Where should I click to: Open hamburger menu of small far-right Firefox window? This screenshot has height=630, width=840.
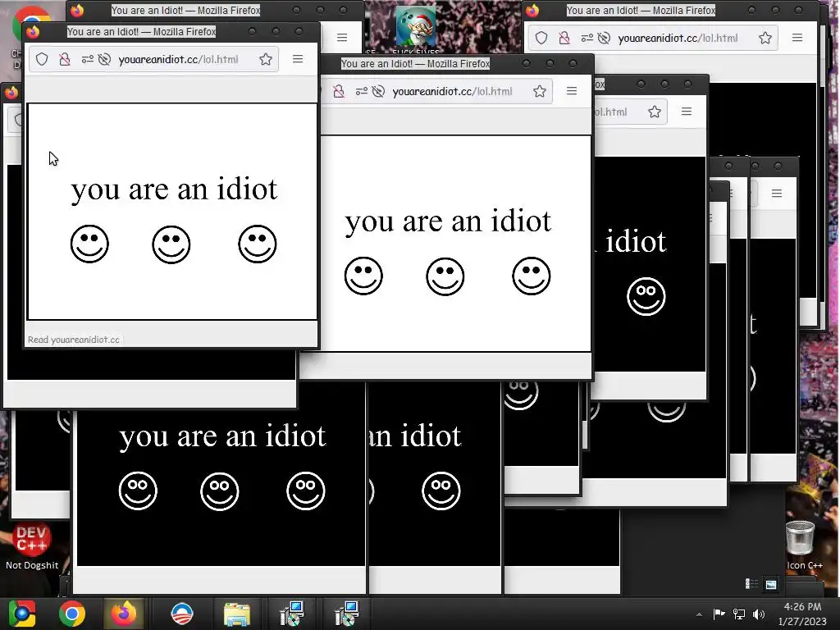click(x=776, y=193)
